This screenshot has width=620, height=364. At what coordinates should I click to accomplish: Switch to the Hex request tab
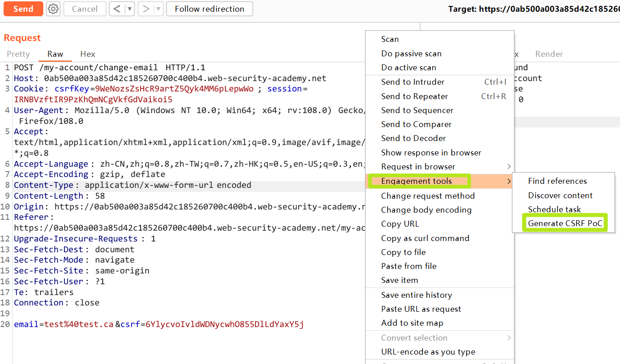pyautogui.click(x=88, y=54)
